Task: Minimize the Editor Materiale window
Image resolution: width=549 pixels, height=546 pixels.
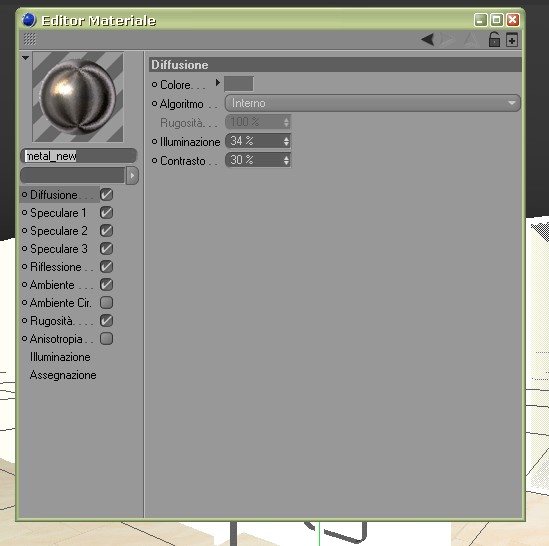Action: coord(480,20)
